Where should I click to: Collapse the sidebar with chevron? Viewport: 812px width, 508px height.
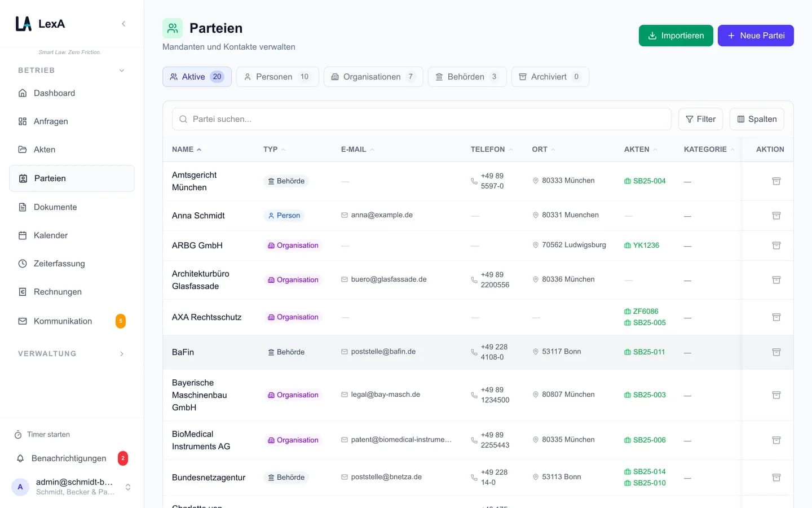click(123, 24)
